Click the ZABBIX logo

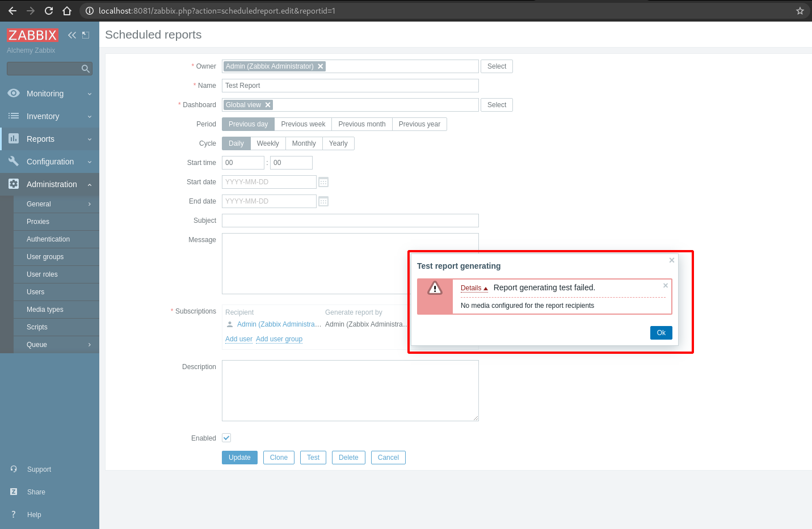(x=32, y=35)
